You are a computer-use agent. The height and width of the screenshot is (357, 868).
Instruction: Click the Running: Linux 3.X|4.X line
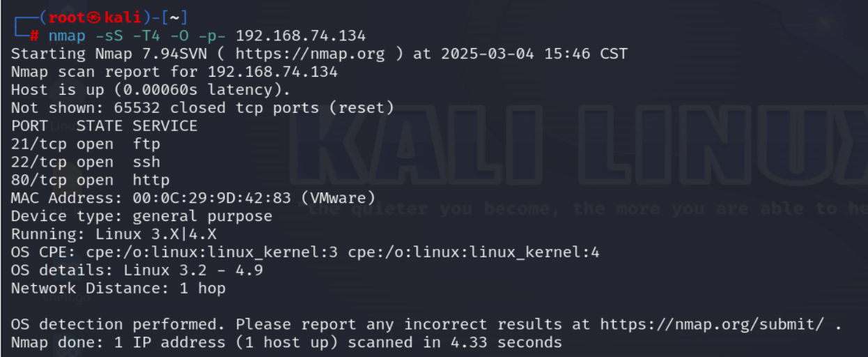[x=114, y=234]
